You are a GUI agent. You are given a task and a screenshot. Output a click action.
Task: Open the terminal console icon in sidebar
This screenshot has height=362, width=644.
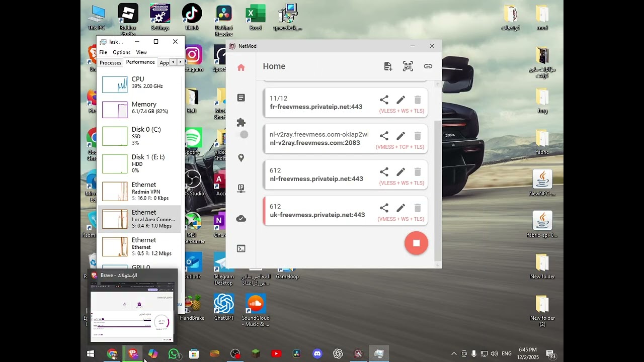pos(241,248)
